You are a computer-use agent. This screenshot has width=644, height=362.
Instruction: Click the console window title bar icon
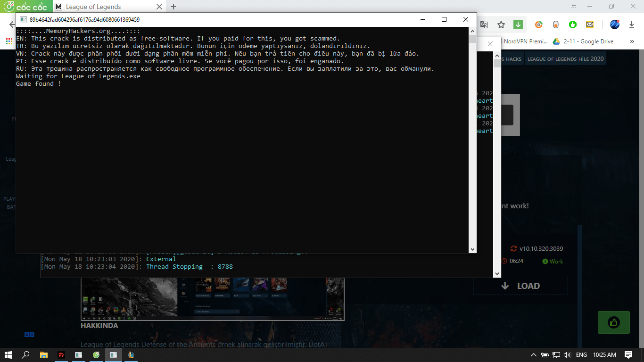click(23, 19)
